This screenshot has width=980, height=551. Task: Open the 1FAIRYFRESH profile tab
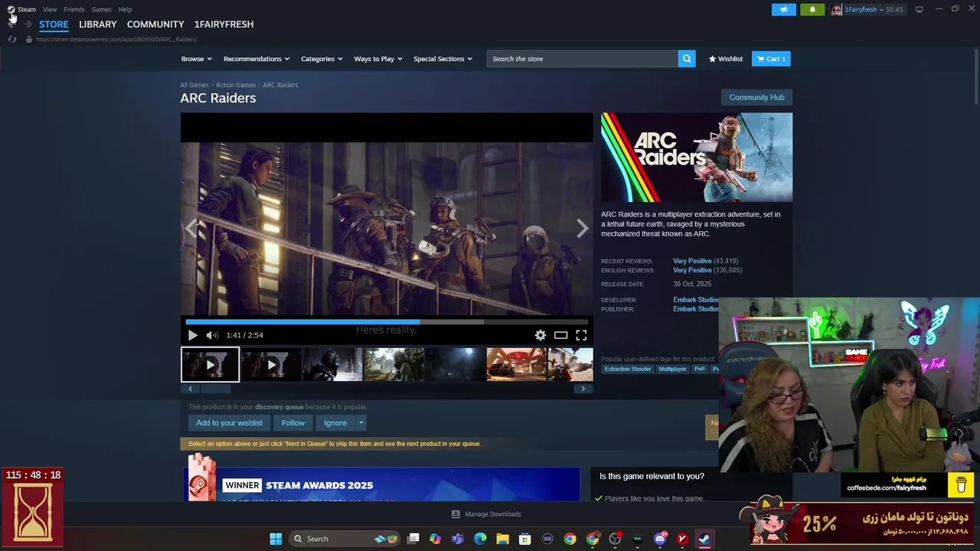pos(224,24)
